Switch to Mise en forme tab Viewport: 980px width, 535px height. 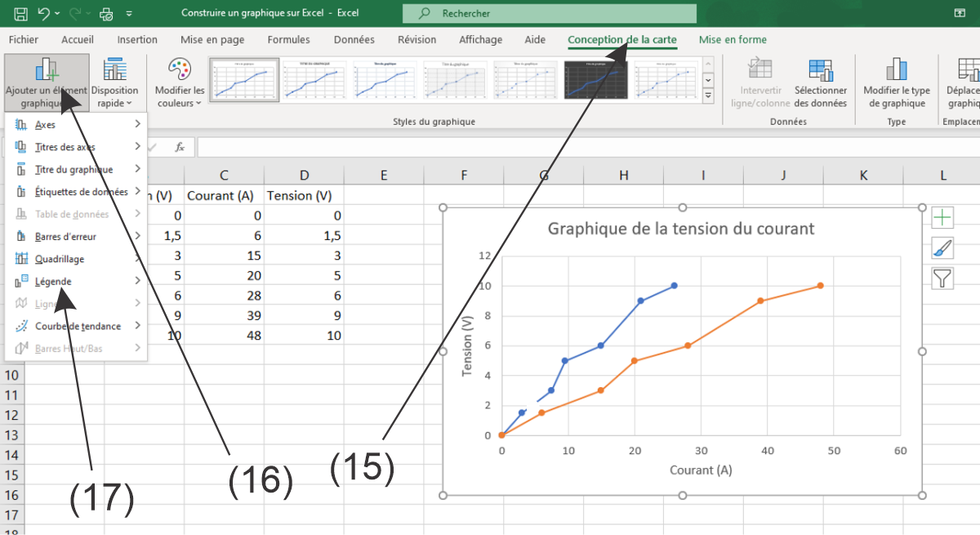(733, 40)
